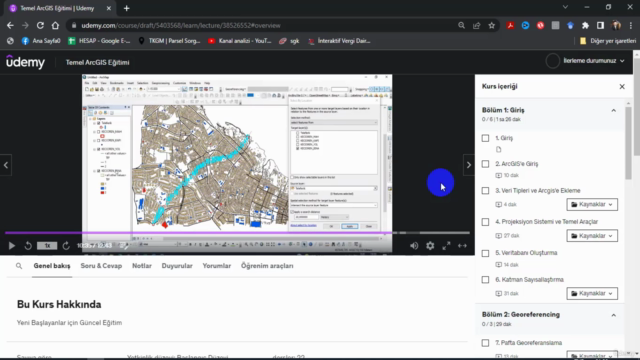Open the tab search chevron in title bar
This screenshot has width=640, height=360.
pos(565,7)
